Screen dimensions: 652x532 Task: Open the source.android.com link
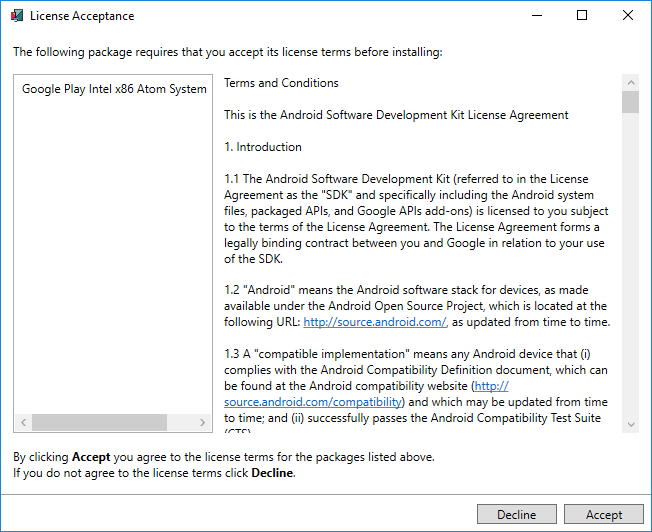point(374,322)
